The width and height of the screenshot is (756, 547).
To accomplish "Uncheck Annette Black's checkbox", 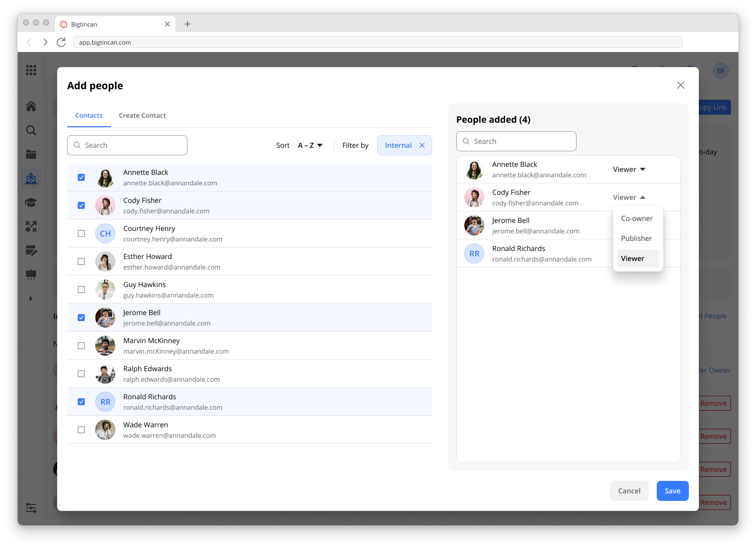I will coord(81,177).
